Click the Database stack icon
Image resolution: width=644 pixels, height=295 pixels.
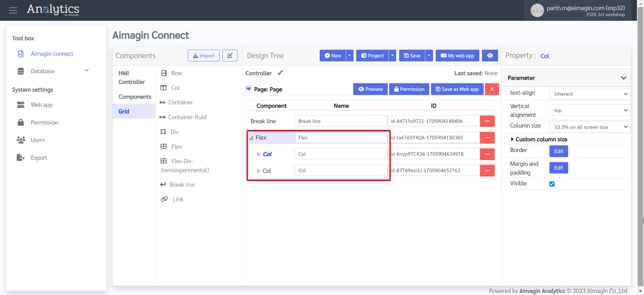[21, 71]
